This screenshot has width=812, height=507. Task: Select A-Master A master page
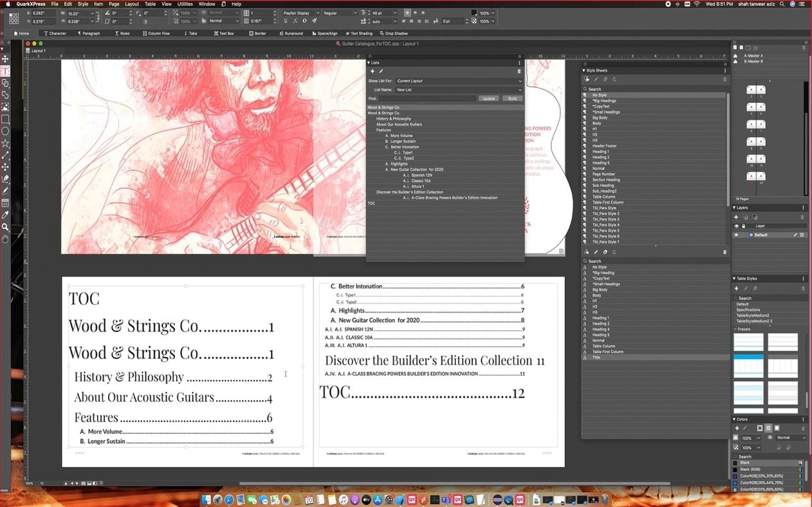pos(753,56)
